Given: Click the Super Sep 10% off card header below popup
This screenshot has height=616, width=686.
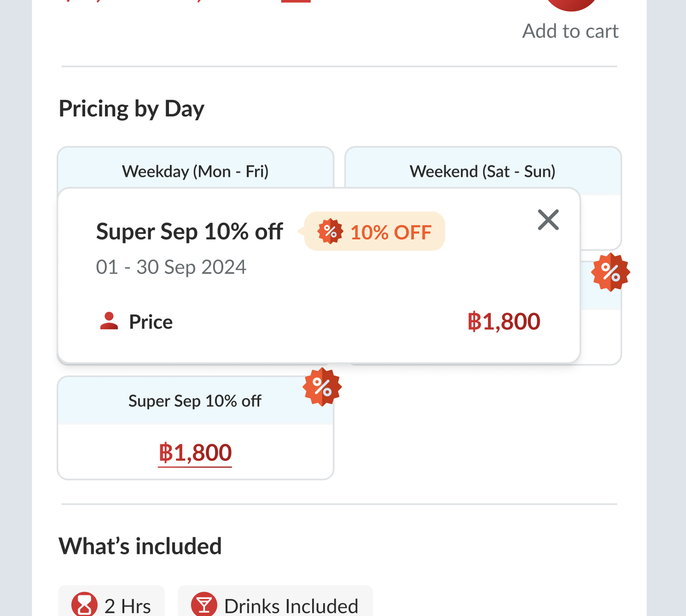Looking at the screenshot, I should pyautogui.click(x=195, y=401).
